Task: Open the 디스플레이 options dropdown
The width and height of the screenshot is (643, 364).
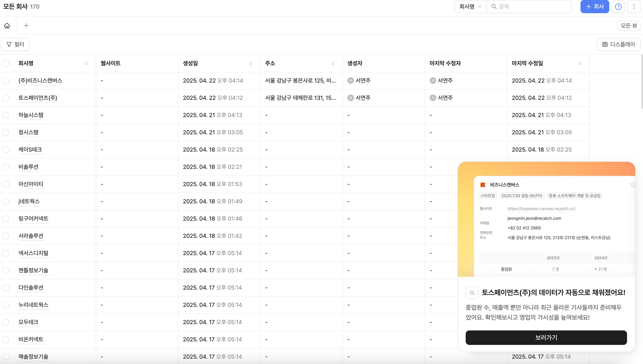Action: (x=618, y=44)
